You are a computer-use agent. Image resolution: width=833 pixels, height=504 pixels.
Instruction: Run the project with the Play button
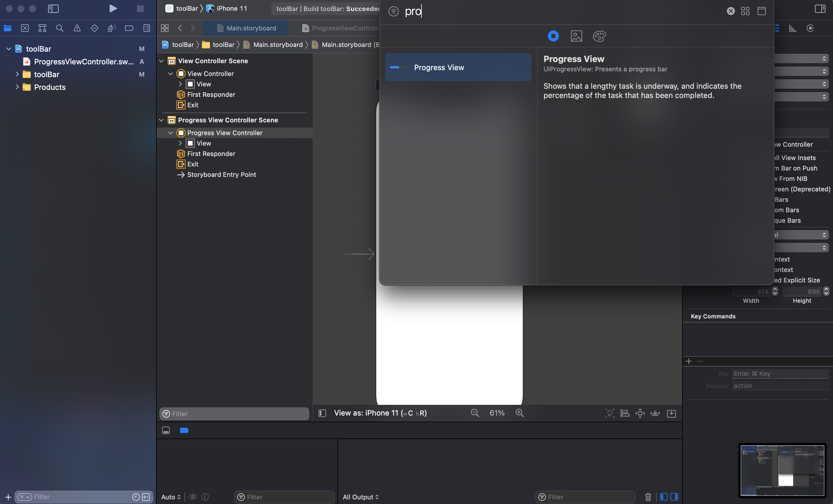tap(113, 9)
